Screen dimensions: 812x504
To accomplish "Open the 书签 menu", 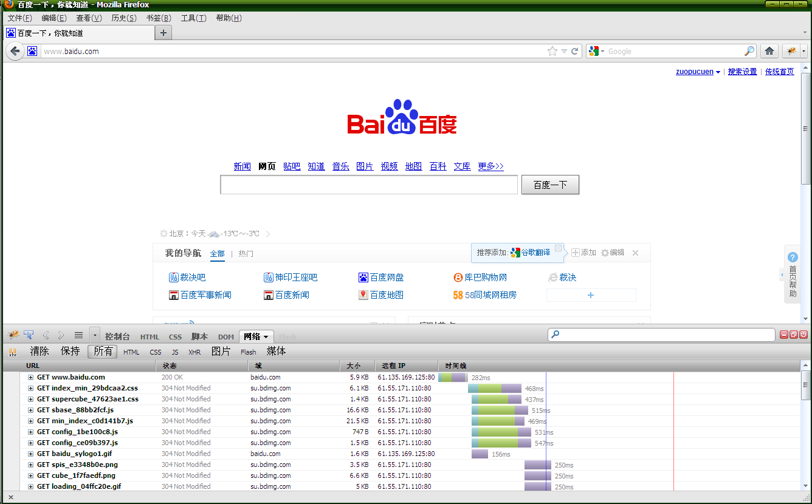I will tap(159, 18).
